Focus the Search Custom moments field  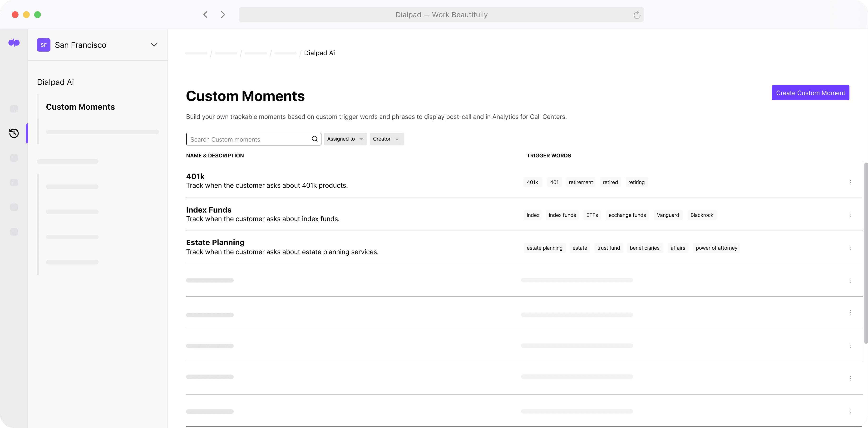click(253, 139)
